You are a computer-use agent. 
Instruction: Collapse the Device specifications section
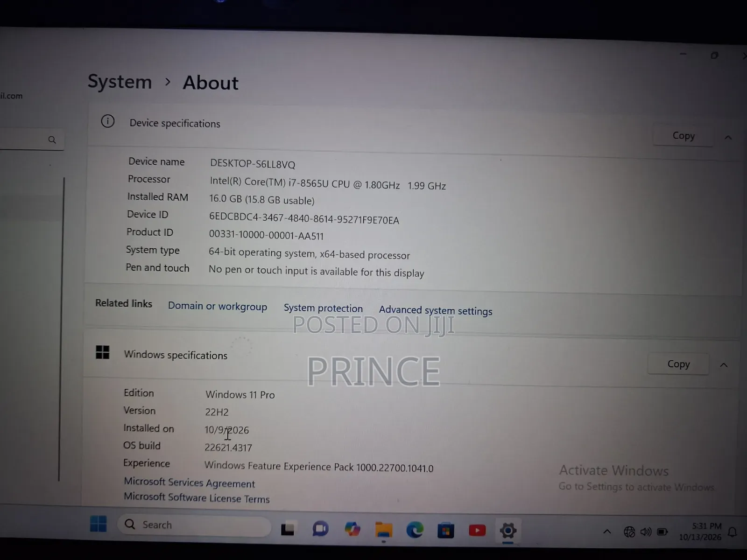728,137
